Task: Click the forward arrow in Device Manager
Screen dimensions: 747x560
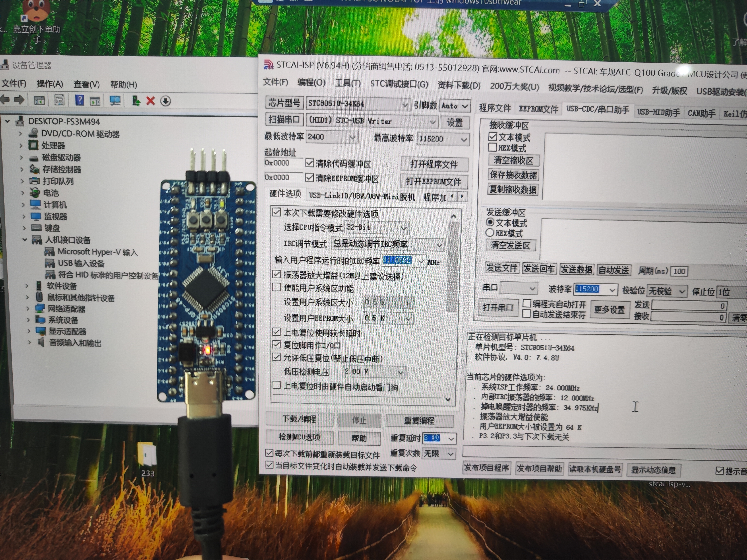Action: pos(19,100)
